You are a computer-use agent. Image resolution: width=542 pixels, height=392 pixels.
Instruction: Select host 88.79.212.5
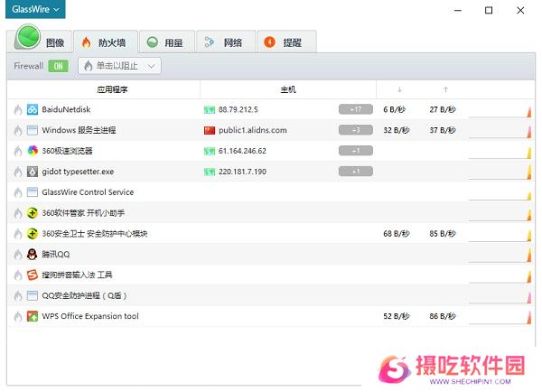(x=238, y=109)
